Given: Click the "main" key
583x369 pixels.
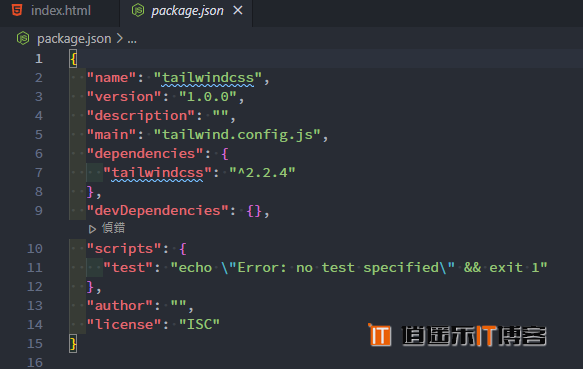Looking at the screenshot, I should click(x=112, y=135).
